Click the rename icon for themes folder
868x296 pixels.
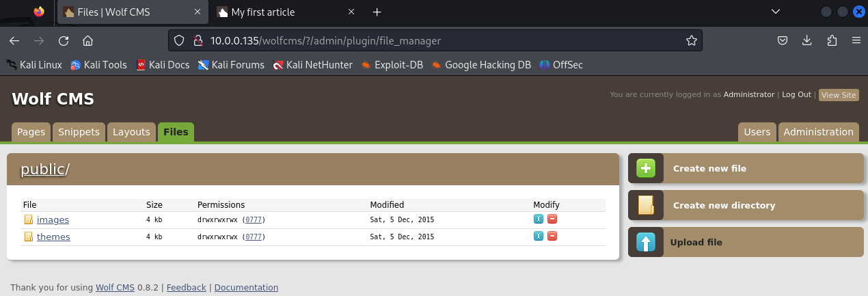pos(539,237)
